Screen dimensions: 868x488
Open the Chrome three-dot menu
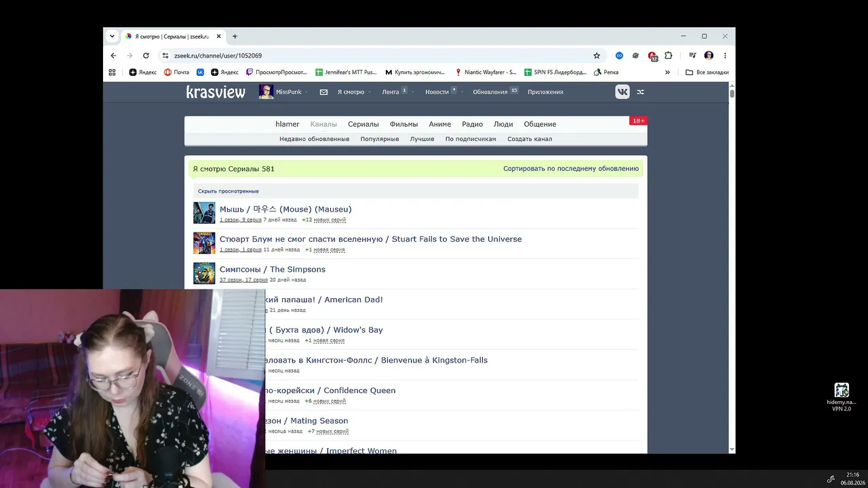[x=725, y=56]
